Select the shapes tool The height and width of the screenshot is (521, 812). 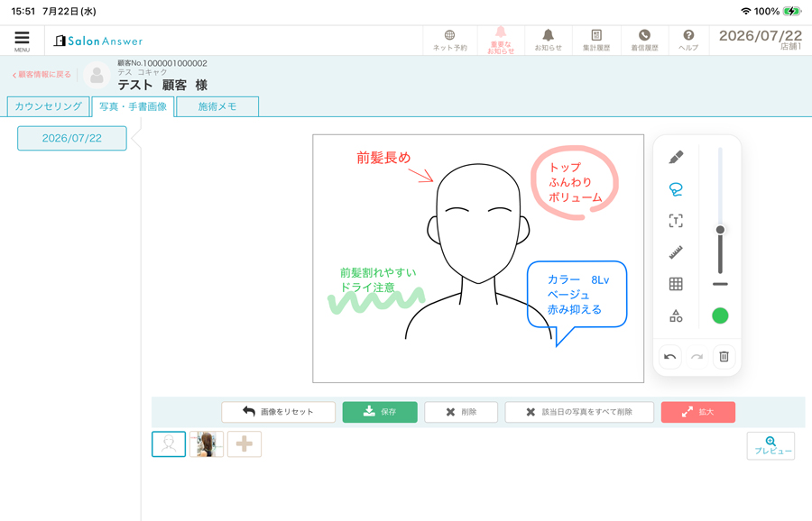click(x=676, y=315)
